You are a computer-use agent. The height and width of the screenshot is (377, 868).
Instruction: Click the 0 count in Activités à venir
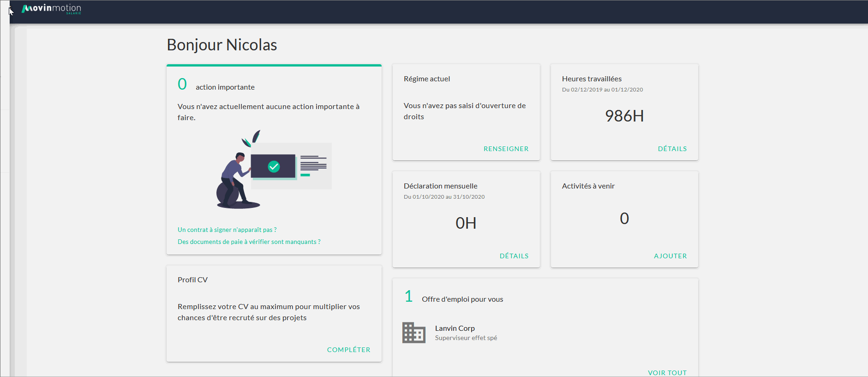(x=624, y=219)
